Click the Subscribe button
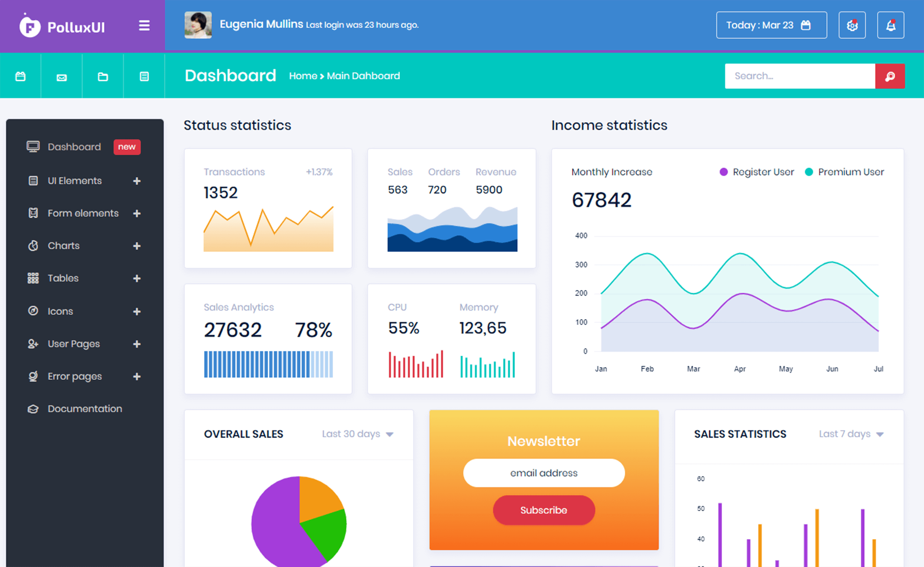This screenshot has height=567, width=924. coord(543,509)
